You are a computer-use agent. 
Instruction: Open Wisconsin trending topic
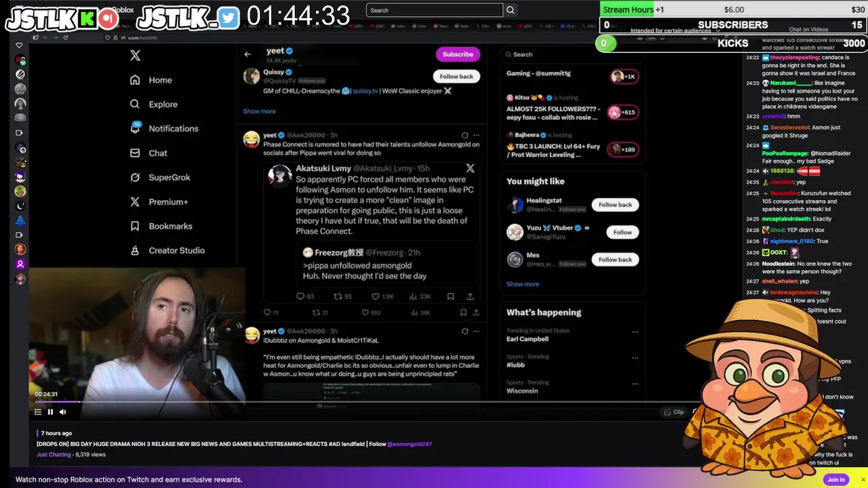tap(522, 390)
